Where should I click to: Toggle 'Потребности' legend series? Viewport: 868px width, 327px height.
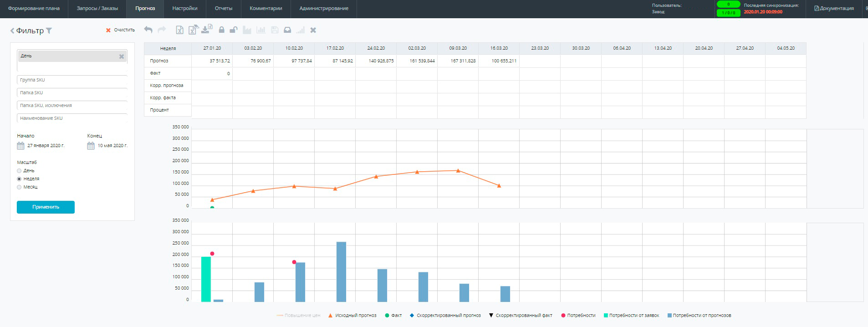click(578, 315)
